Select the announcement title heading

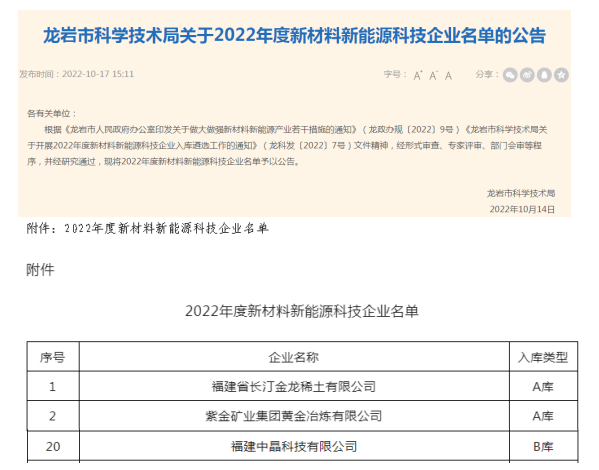point(294,36)
